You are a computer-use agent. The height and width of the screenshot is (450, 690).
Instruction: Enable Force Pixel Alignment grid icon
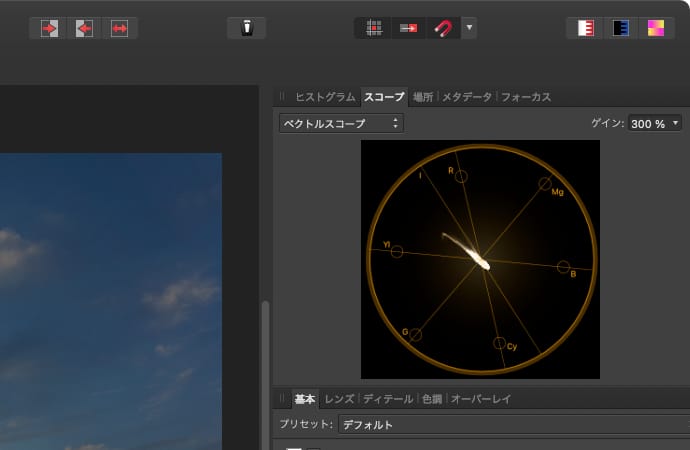tap(374, 28)
